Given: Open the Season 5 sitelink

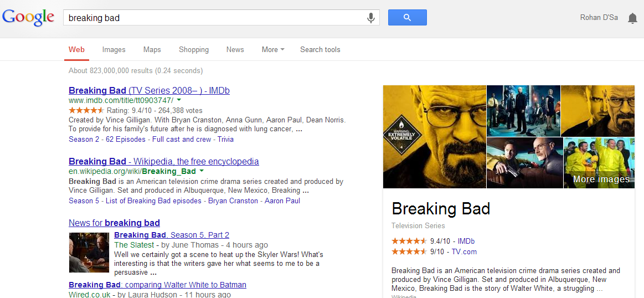Looking at the screenshot, I should coord(84,201).
